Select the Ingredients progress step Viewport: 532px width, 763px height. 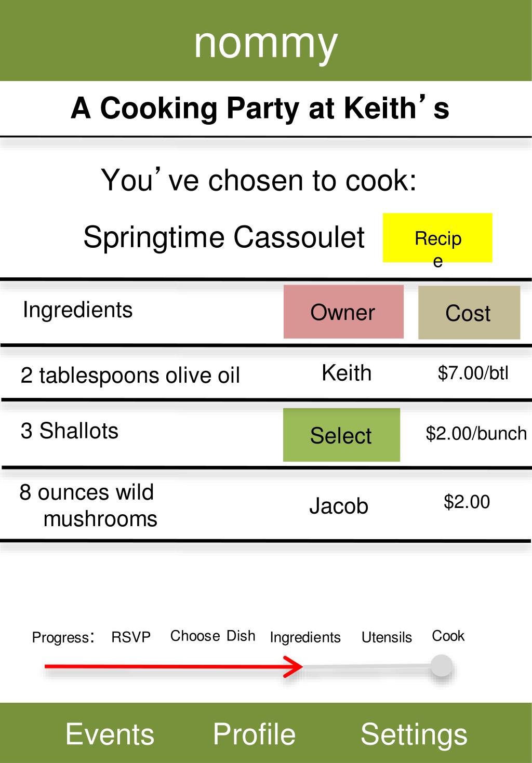305,637
